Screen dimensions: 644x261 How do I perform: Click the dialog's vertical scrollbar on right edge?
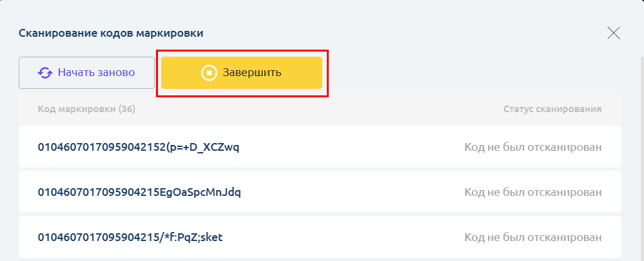tap(641, 156)
